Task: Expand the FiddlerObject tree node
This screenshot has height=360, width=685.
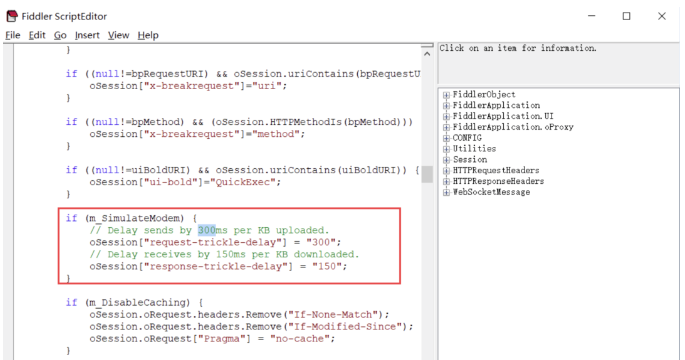Action: (446, 95)
